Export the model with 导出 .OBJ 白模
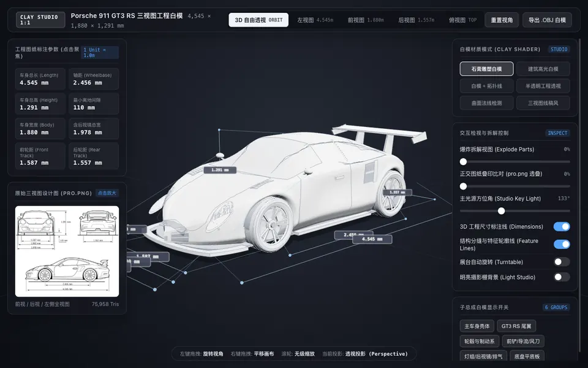Screen dimensions: 588x368 point(547,20)
